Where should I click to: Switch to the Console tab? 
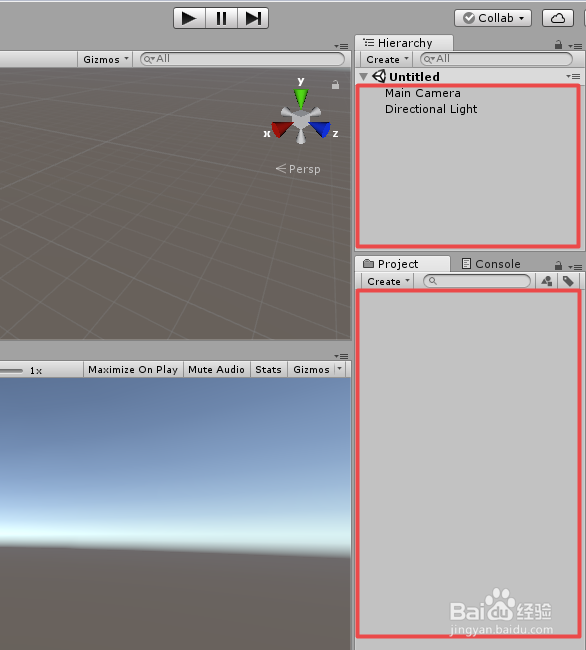[491, 264]
